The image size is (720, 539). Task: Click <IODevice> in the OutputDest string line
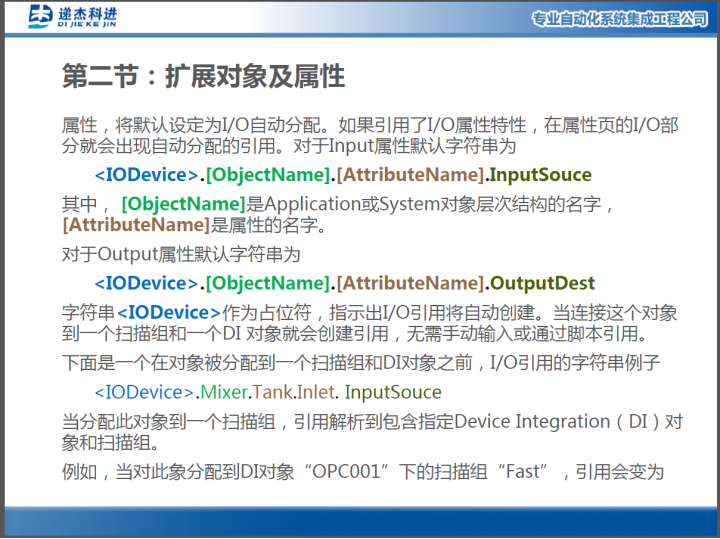point(147,283)
